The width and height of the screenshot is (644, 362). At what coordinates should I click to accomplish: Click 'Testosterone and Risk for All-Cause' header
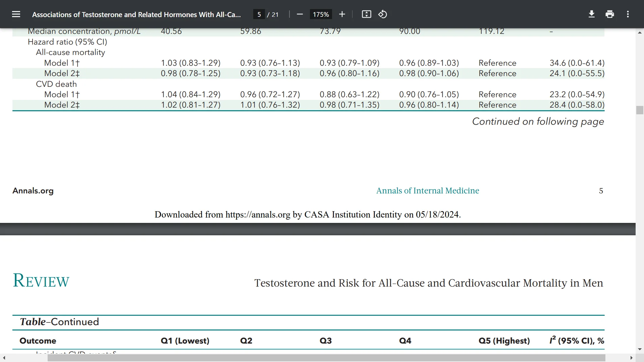429,283
